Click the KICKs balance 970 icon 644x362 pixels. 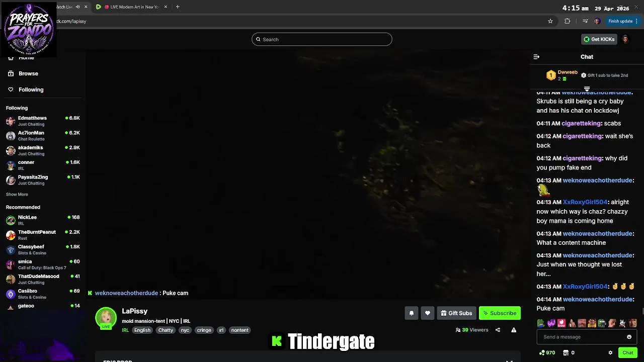(x=542, y=353)
